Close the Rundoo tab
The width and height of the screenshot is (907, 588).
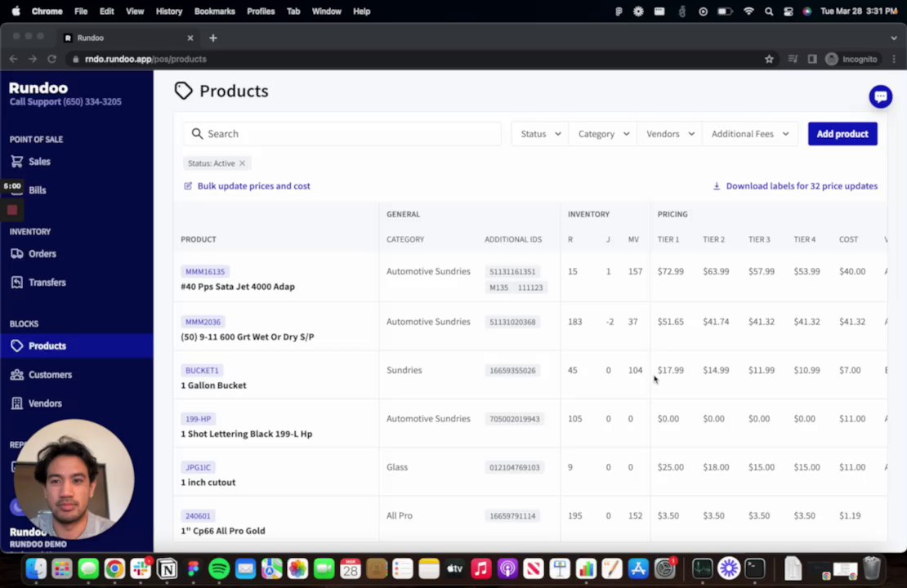click(190, 38)
